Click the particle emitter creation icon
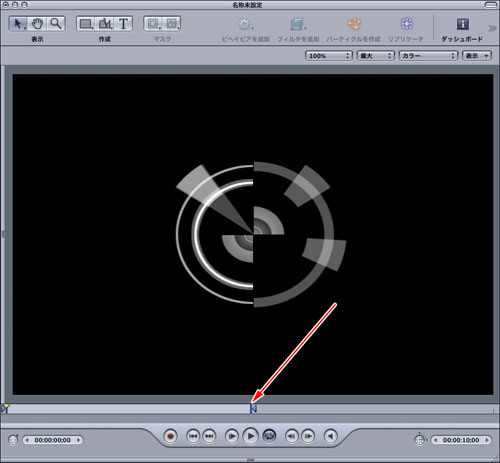Screen dimensions: 500x463 coord(354,24)
